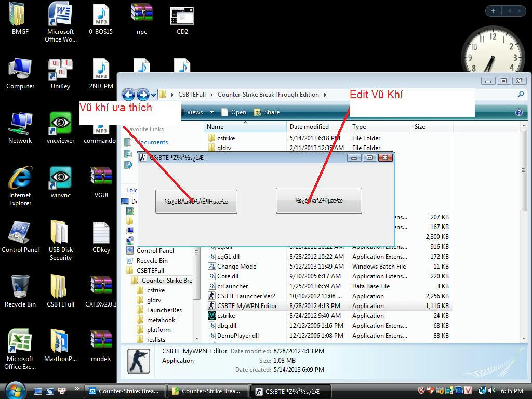
Task: Click the search magnifier in Explorer
Action: [x=521, y=95]
